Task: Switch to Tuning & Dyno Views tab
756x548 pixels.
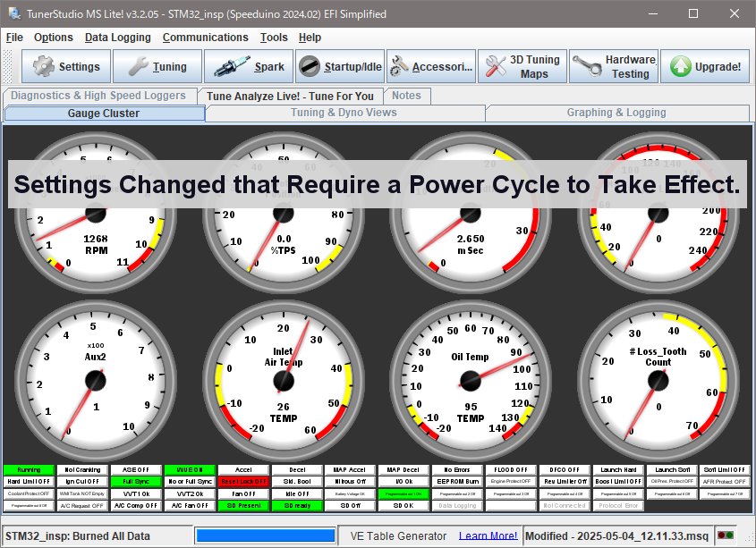Action: coord(344,113)
